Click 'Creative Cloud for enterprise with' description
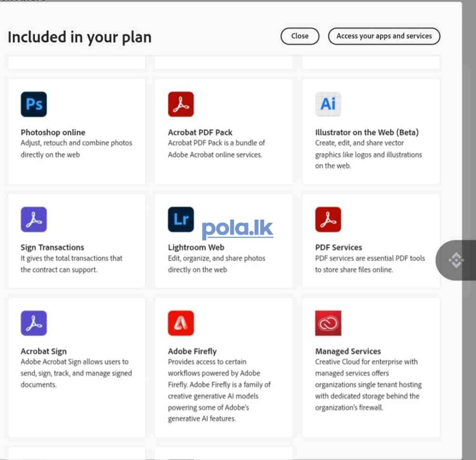The image size is (476, 460). coord(368,385)
